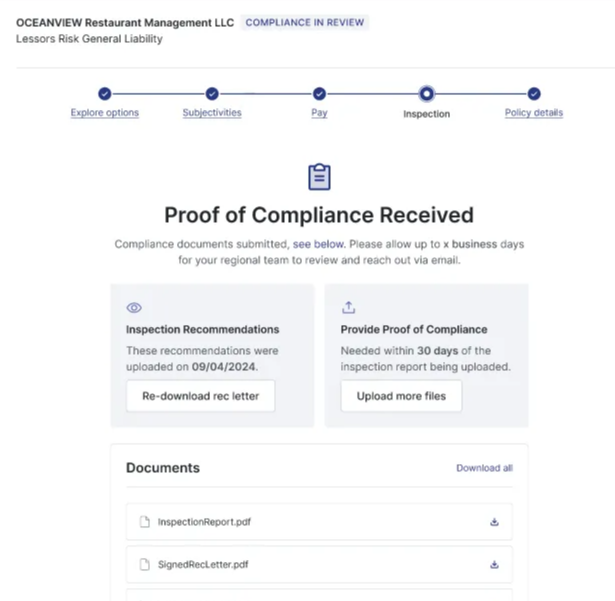This screenshot has width=615, height=601.
Task: Click the eye icon above Inspection Recommendations
Action: 134,308
